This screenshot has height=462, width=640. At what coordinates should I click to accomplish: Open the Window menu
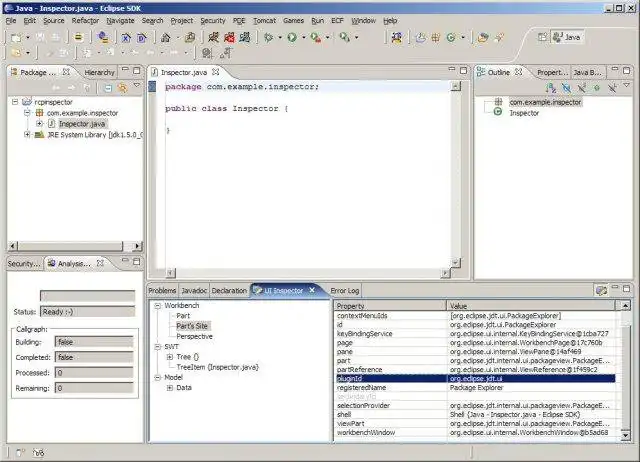click(363, 20)
